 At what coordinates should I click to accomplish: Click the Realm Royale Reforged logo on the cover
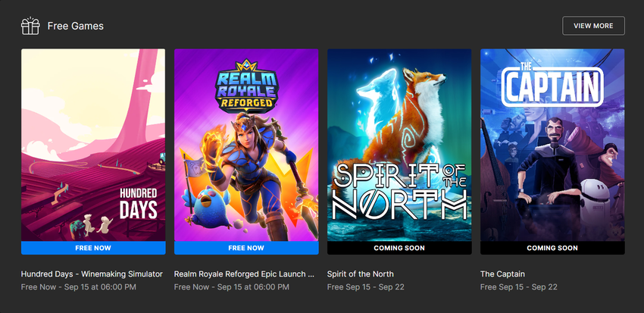tap(246, 86)
